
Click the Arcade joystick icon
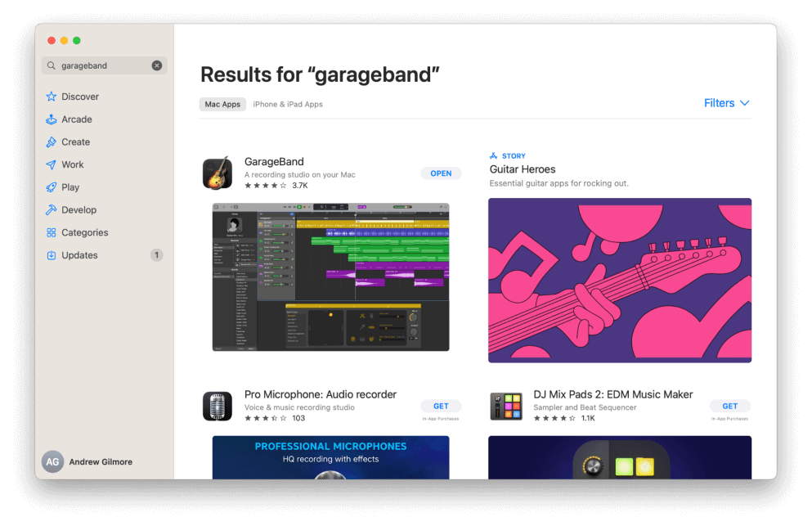coord(51,119)
